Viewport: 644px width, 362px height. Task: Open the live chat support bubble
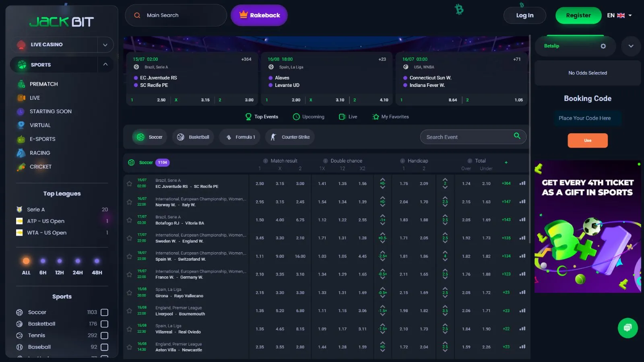[x=627, y=328]
